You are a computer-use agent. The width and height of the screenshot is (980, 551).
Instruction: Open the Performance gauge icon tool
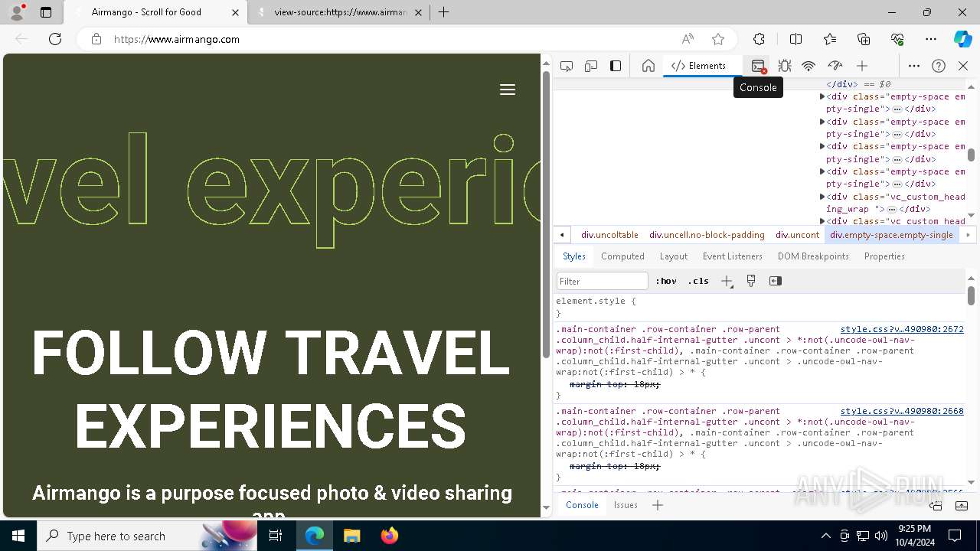[x=835, y=66]
